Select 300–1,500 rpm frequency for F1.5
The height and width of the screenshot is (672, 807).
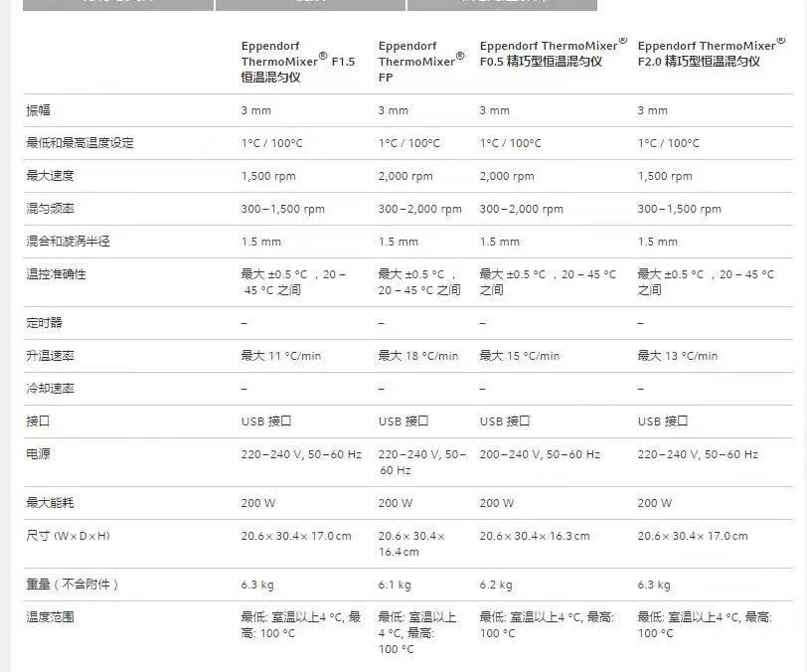point(283,209)
